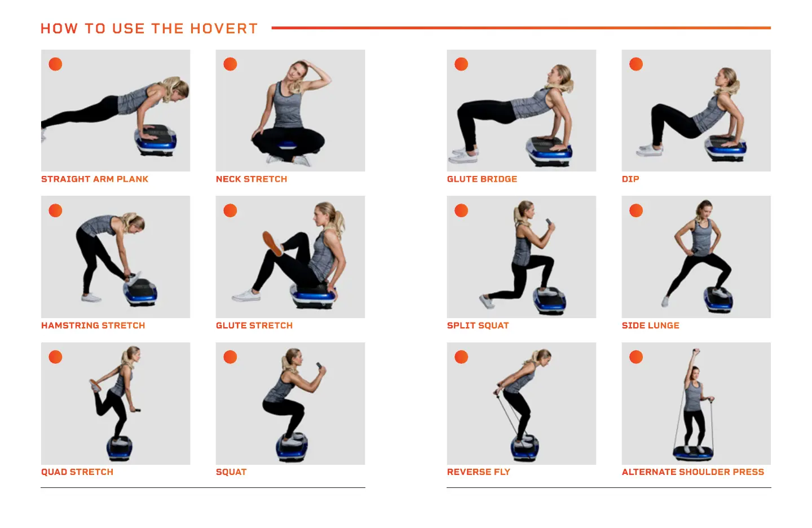
Task: Select the Neck Stretch exercise image
Action: [290, 111]
